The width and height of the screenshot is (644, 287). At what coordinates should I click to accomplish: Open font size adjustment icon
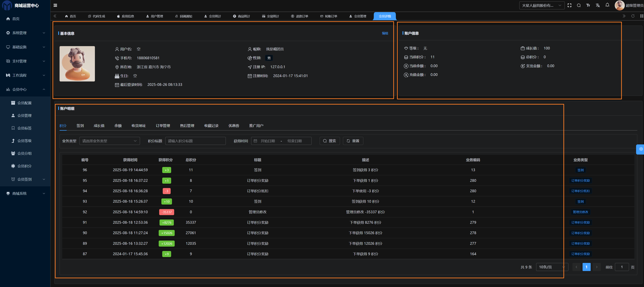click(588, 5)
